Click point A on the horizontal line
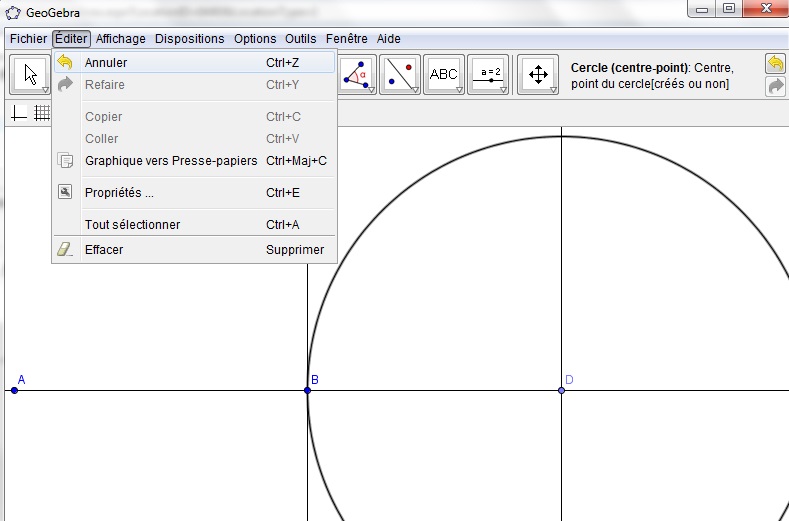The image size is (789, 521). click(14, 390)
